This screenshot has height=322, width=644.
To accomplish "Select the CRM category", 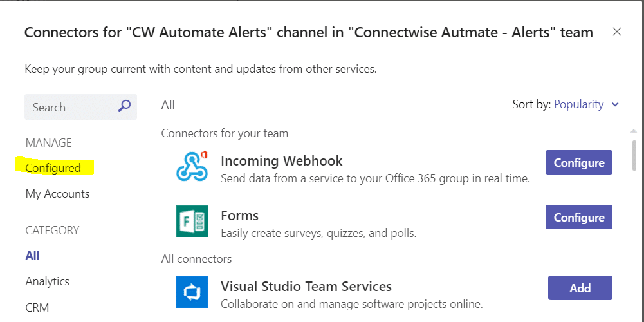I will (x=37, y=308).
